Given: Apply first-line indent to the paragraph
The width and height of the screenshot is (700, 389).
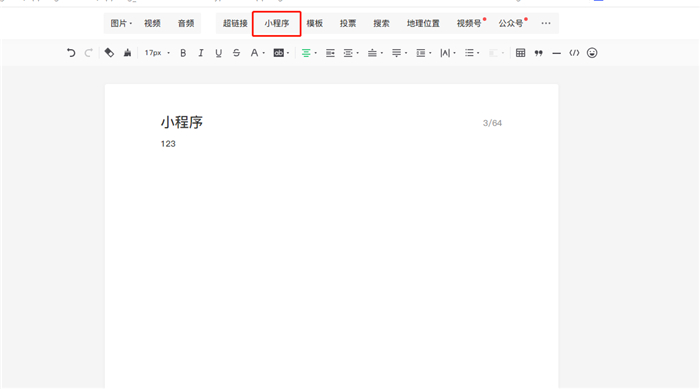Looking at the screenshot, I should click(x=330, y=53).
